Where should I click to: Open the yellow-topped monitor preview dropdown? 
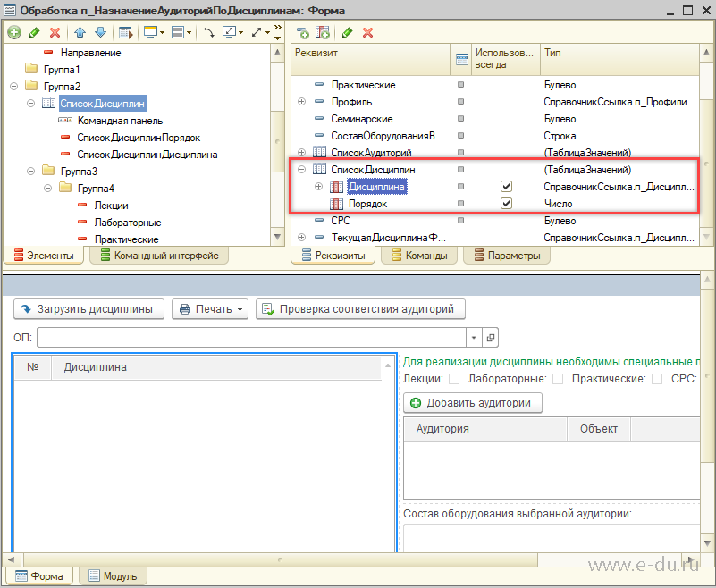(x=154, y=32)
